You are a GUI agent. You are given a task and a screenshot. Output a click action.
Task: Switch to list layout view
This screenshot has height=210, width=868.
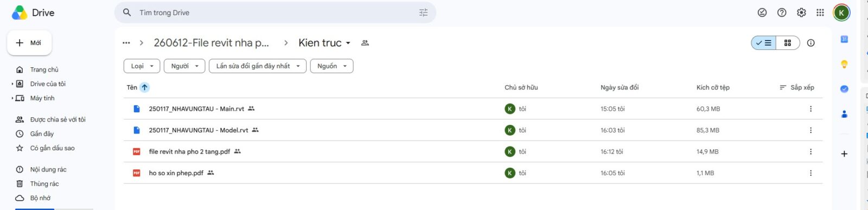[x=764, y=43]
